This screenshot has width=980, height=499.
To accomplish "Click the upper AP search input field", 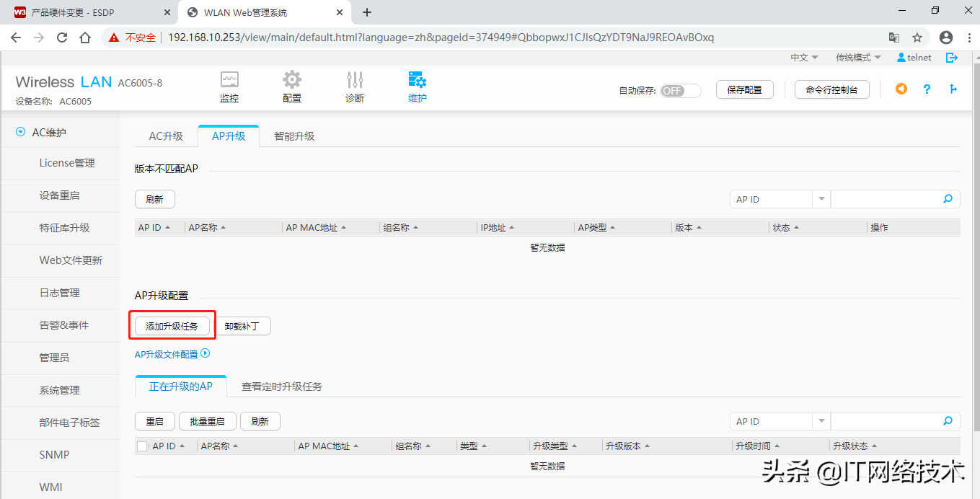I will 886,199.
